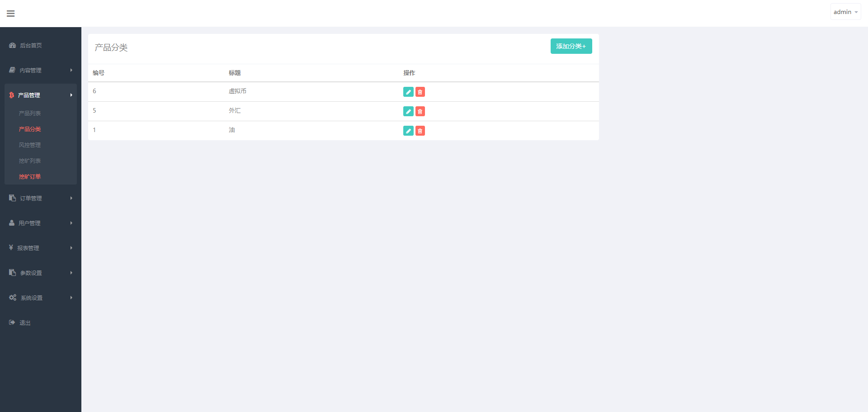This screenshot has height=412, width=868.
Task: Open the admin user dropdown
Action: pyautogui.click(x=845, y=12)
